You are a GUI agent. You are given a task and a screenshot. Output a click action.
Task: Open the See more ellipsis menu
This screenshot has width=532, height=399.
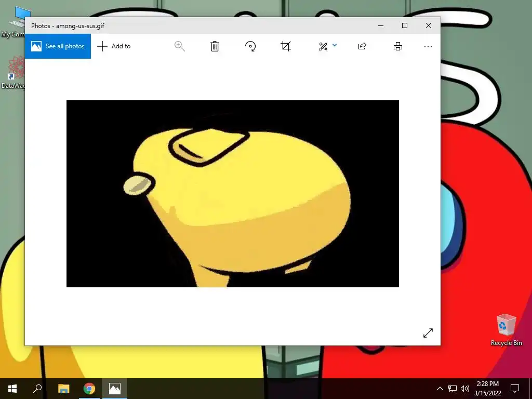tap(428, 46)
